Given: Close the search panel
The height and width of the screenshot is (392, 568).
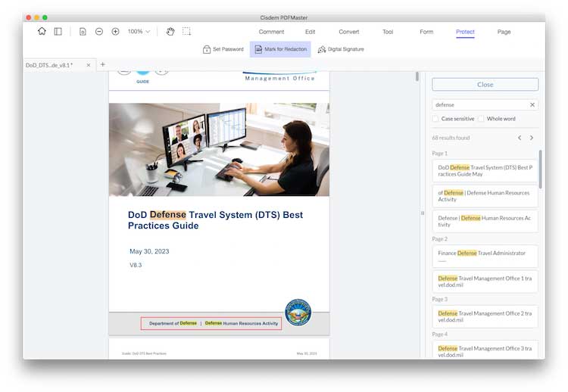Looking at the screenshot, I should pos(485,84).
